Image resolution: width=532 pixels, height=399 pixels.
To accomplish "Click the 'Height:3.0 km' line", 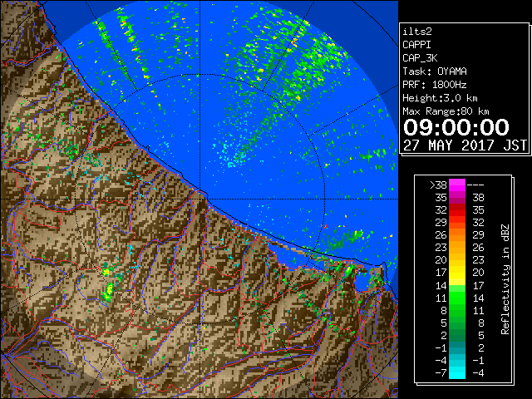I will point(440,98).
